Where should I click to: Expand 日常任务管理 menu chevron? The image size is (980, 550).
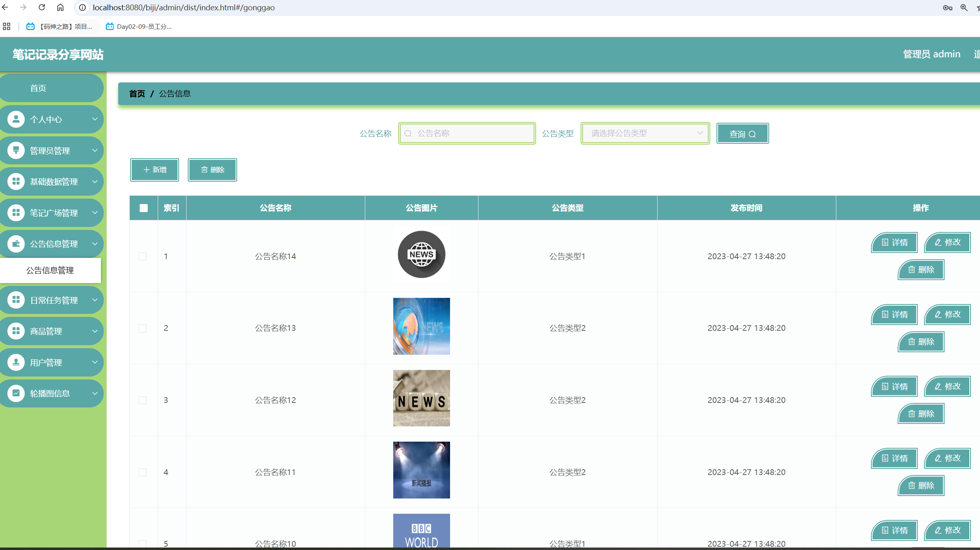(x=95, y=300)
